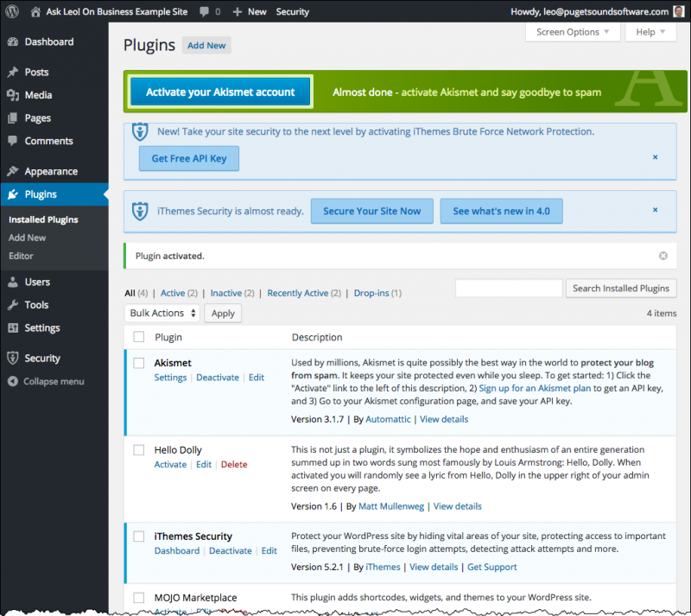Click the shield icon beside iThemes Security is almost ready
Image resolution: width=691 pixels, height=616 pixels.
coord(140,211)
